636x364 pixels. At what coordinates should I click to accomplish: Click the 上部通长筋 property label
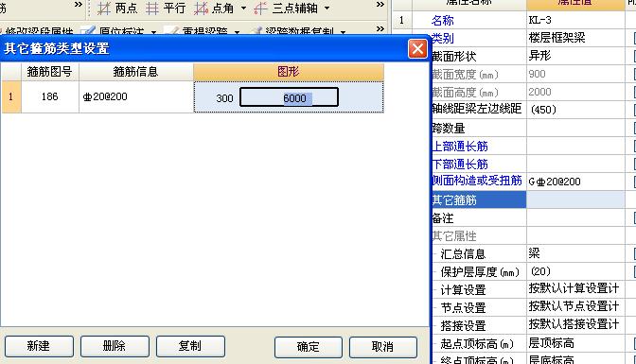tap(460, 147)
